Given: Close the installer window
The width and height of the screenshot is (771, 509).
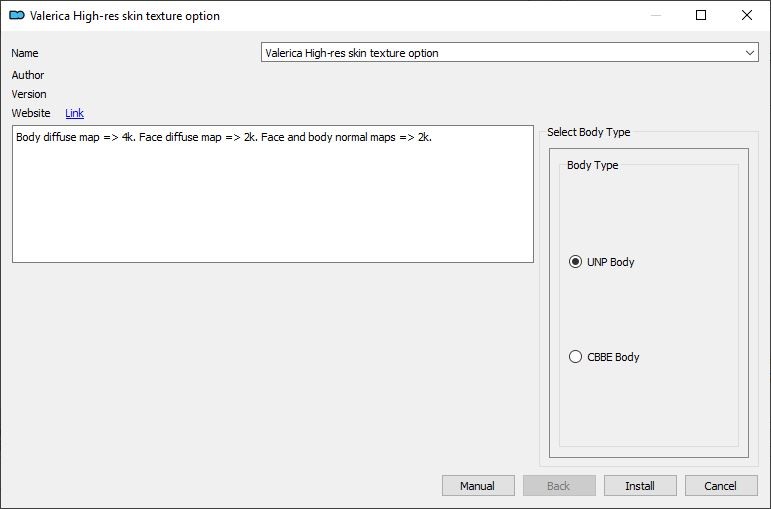Looking at the screenshot, I should pyautogui.click(x=746, y=15).
